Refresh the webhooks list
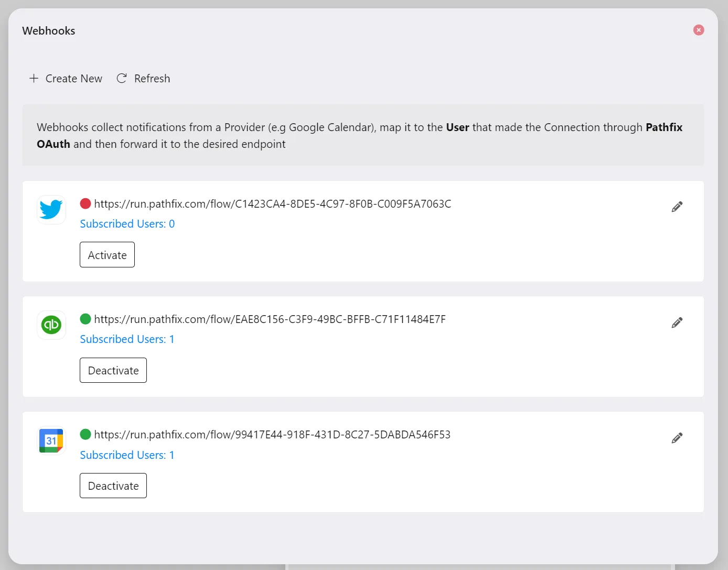728x570 pixels. [143, 78]
